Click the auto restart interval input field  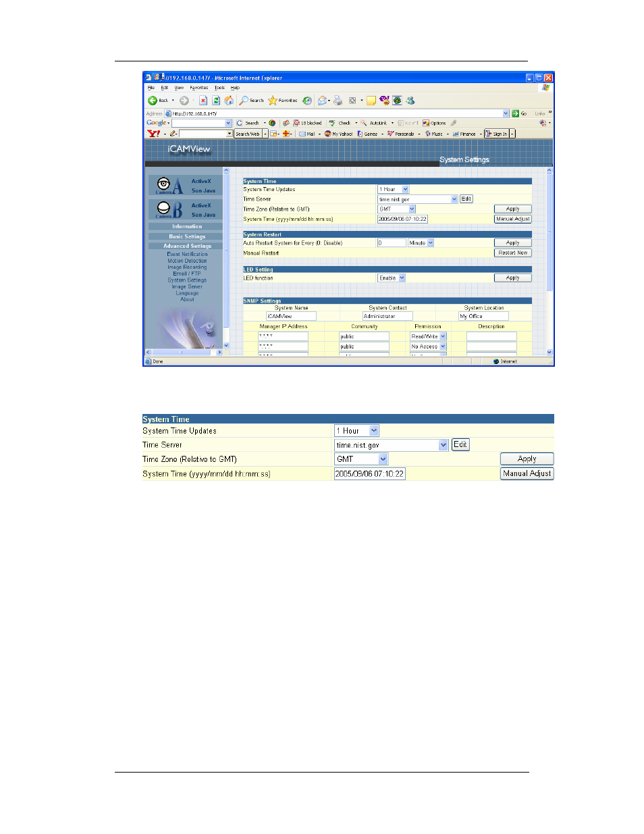click(x=392, y=243)
